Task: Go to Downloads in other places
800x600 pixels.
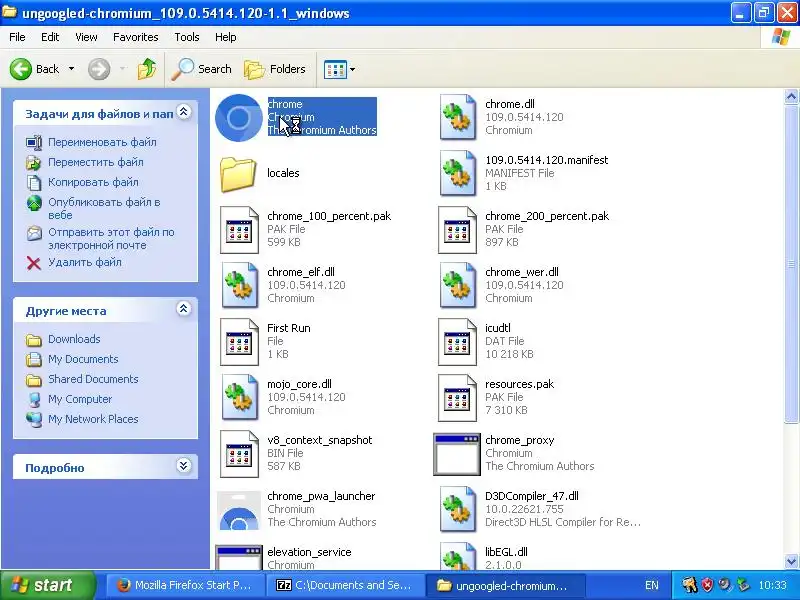Action: 74,339
